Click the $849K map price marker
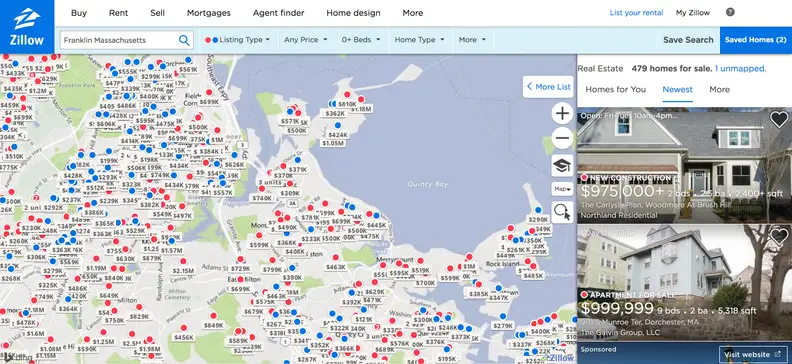 click(x=214, y=326)
